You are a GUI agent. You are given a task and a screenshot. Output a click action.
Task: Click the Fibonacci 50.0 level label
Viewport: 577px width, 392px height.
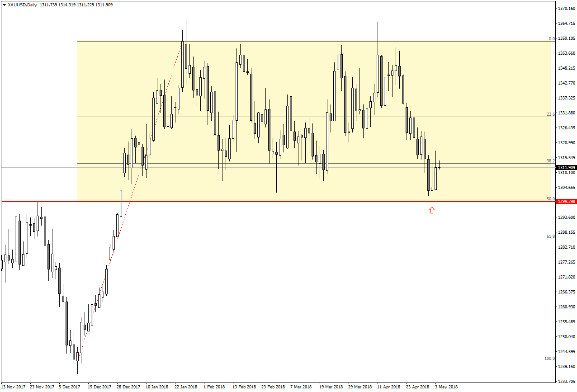click(551, 198)
